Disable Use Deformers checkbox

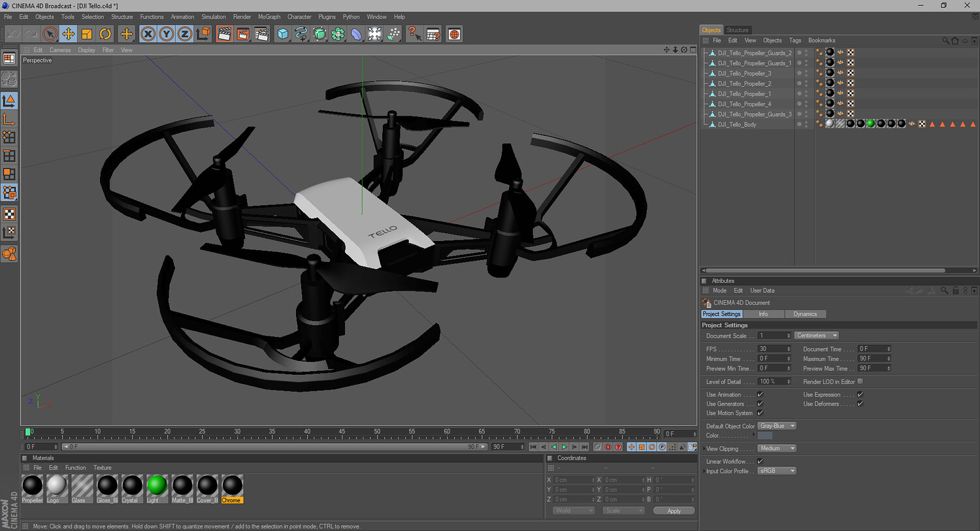pyautogui.click(x=860, y=404)
